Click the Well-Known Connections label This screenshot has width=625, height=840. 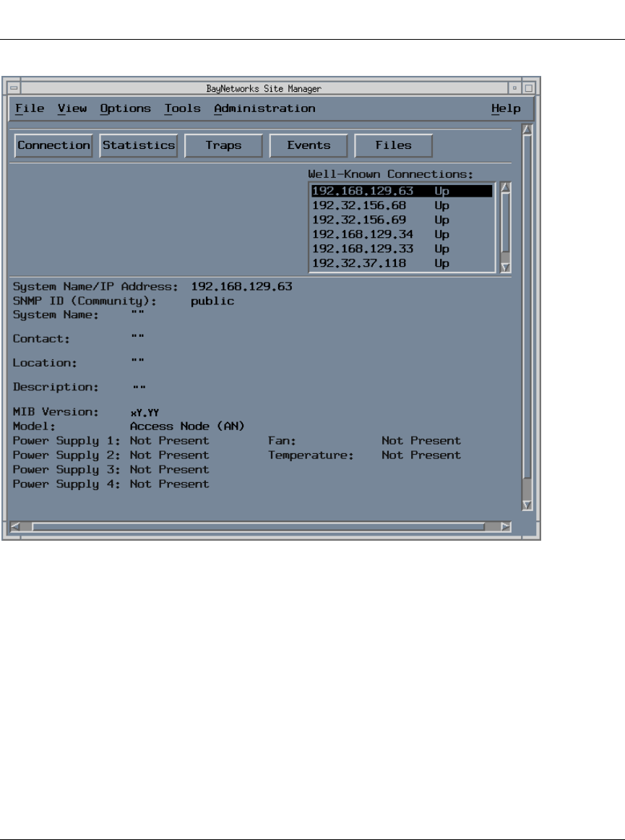pyautogui.click(x=391, y=174)
